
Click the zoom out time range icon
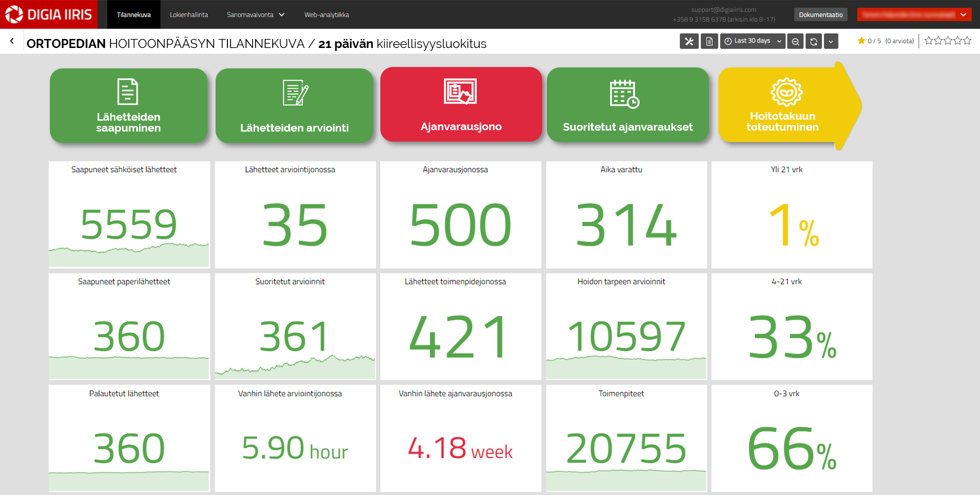795,41
